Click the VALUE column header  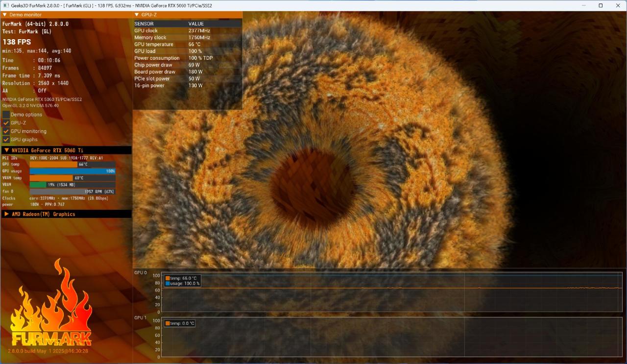click(x=196, y=24)
